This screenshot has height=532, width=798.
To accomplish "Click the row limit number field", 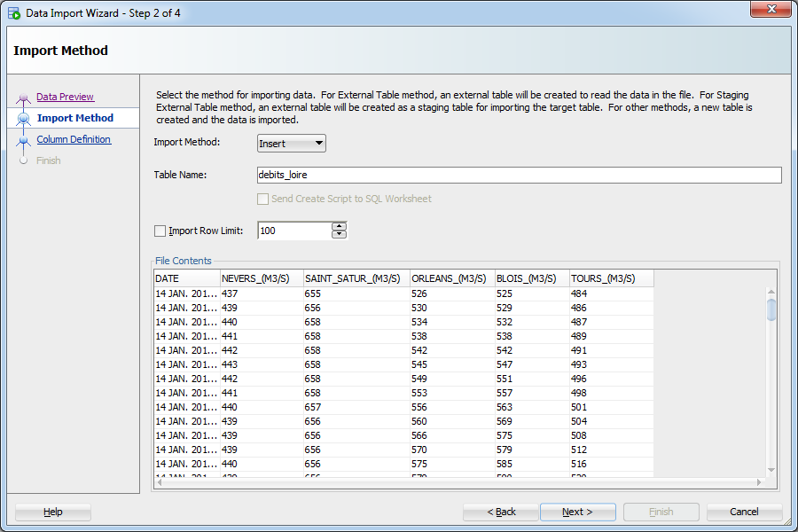I will (293, 231).
